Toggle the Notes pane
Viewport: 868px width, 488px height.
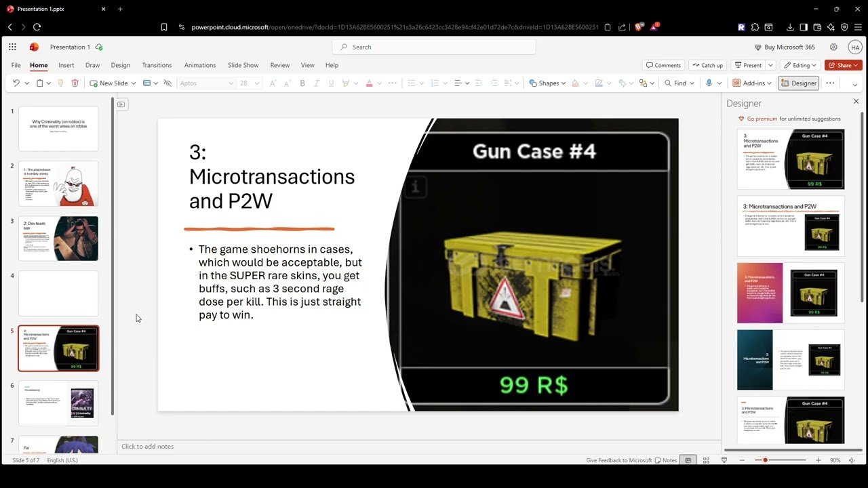point(666,460)
